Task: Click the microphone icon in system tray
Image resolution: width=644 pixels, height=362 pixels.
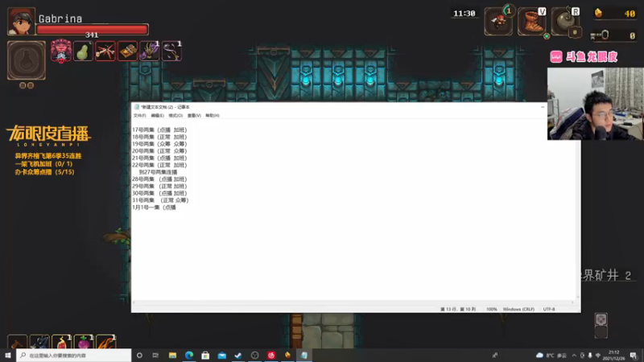Action: [x=590, y=356]
